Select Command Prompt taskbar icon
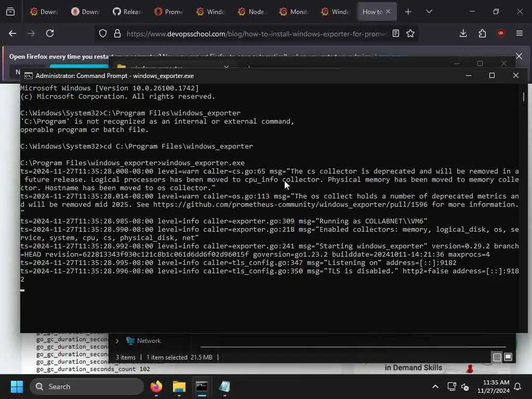532x399 pixels. [202, 387]
